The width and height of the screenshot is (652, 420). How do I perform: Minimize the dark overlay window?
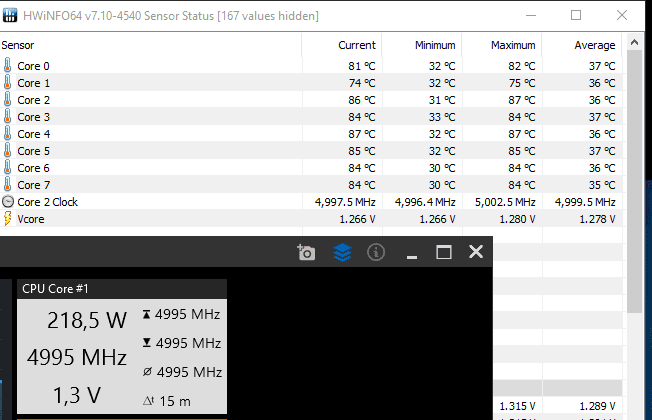coord(412,257)
